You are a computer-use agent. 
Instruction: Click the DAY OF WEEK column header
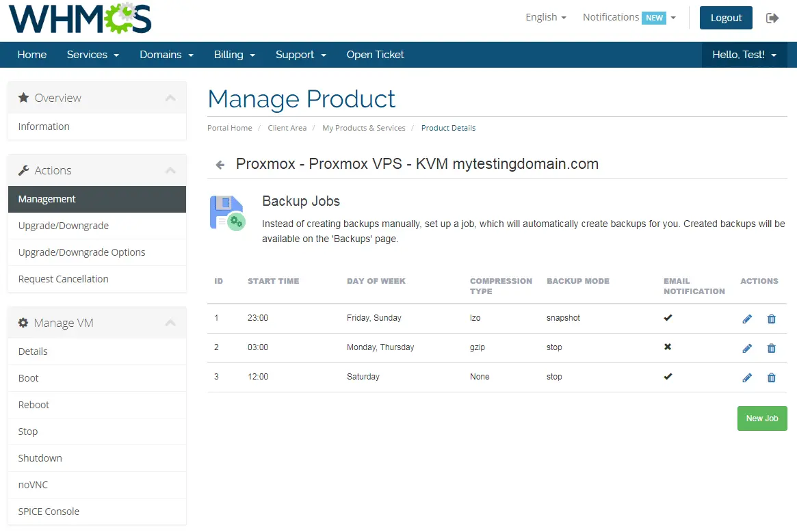click(x=376, y=281)
